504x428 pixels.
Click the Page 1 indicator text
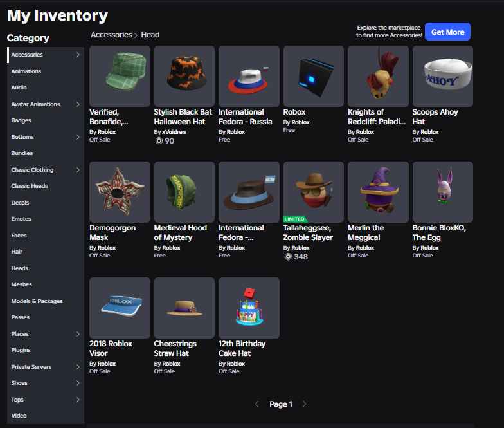coord(281,404)
